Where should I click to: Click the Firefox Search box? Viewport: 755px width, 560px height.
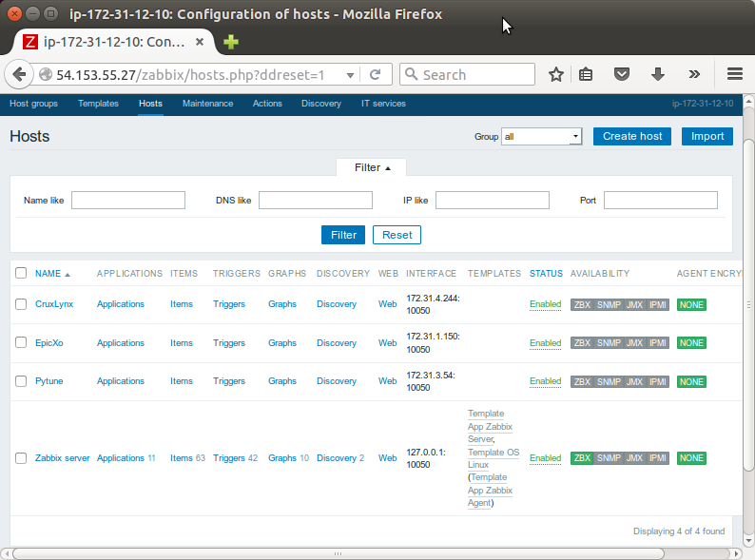[467, 74]
